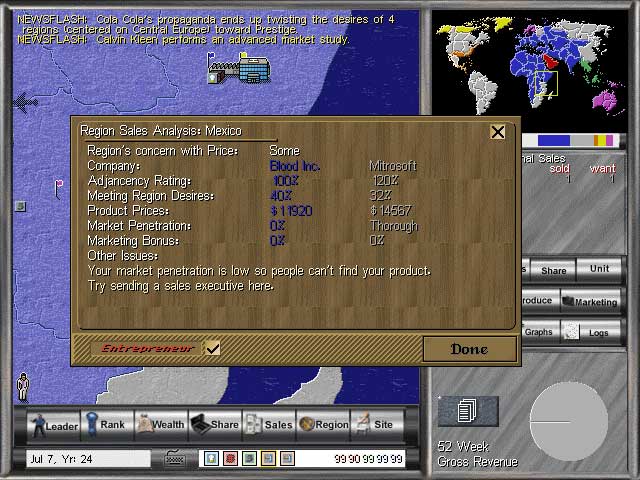Show the Wealth money bag view
The image size is (640, 480).
(x=161, y=425)
